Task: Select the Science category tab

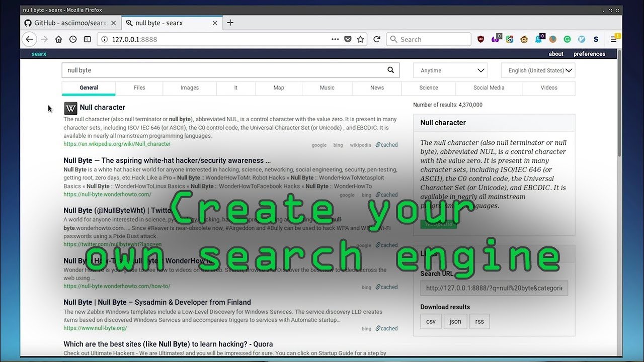Action: coord(429,88)
